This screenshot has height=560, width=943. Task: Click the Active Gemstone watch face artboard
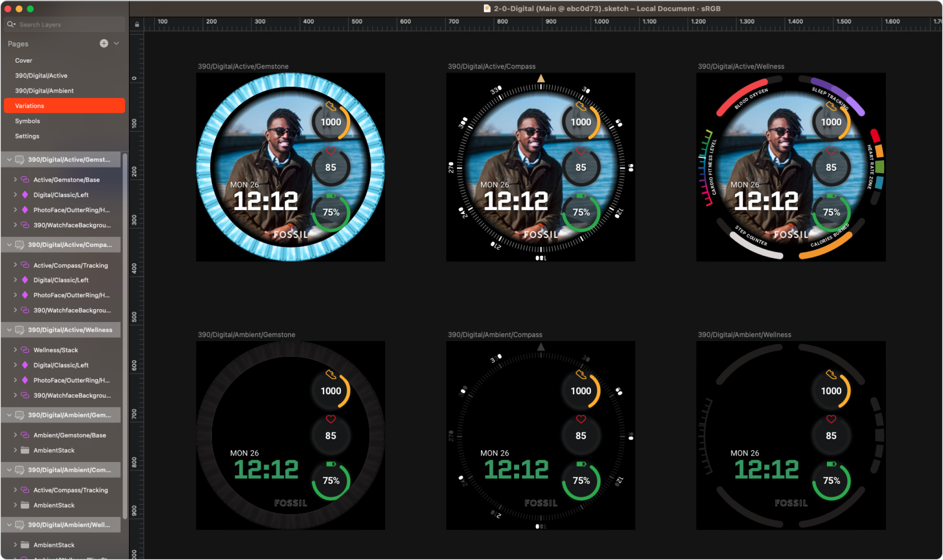pos(291,167)
